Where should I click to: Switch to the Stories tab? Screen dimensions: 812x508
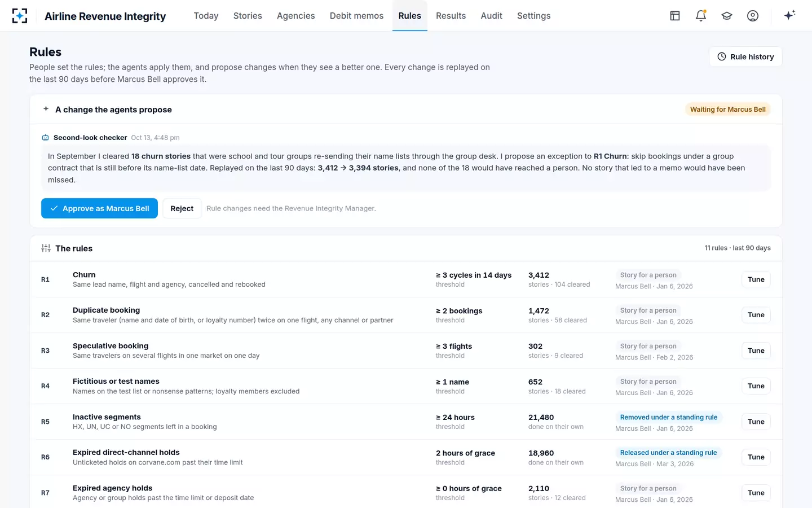[248, 16]
